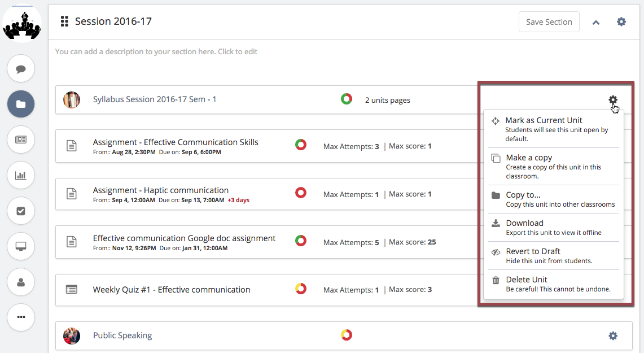Click the download arrow icon in menu
This screenshot has height=353, width=644.
point(496,223)
